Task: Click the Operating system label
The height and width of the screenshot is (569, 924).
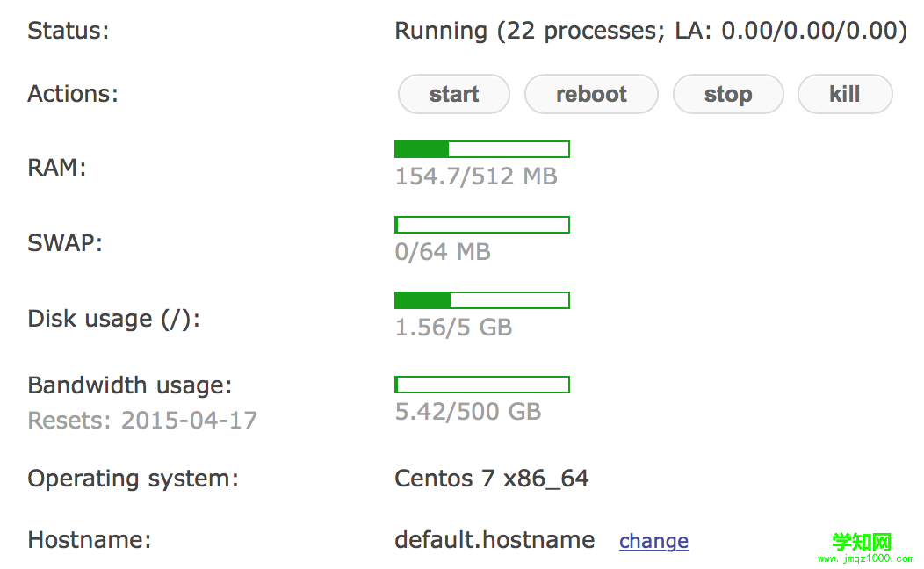Action: pyautogui.click(x=133, y=479)
